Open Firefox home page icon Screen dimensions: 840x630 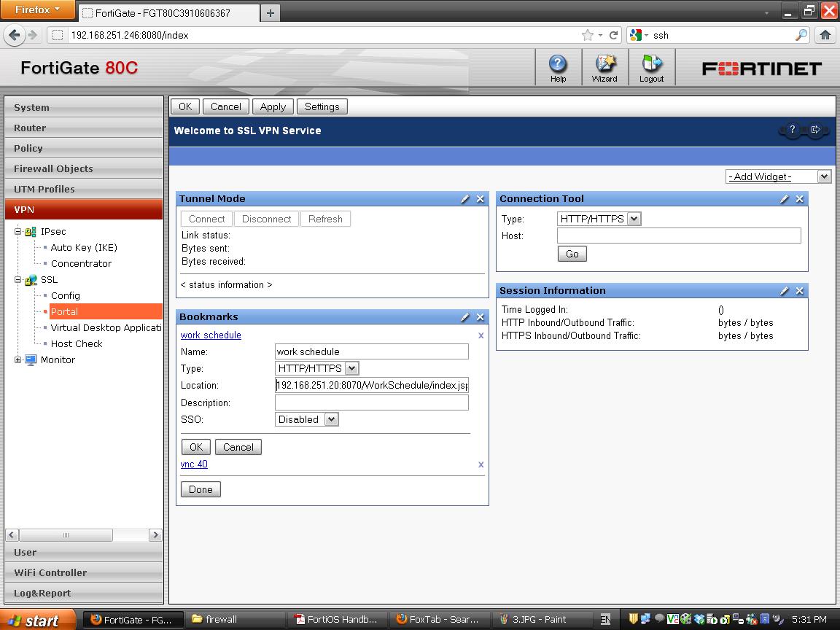[x=825, y=35]
